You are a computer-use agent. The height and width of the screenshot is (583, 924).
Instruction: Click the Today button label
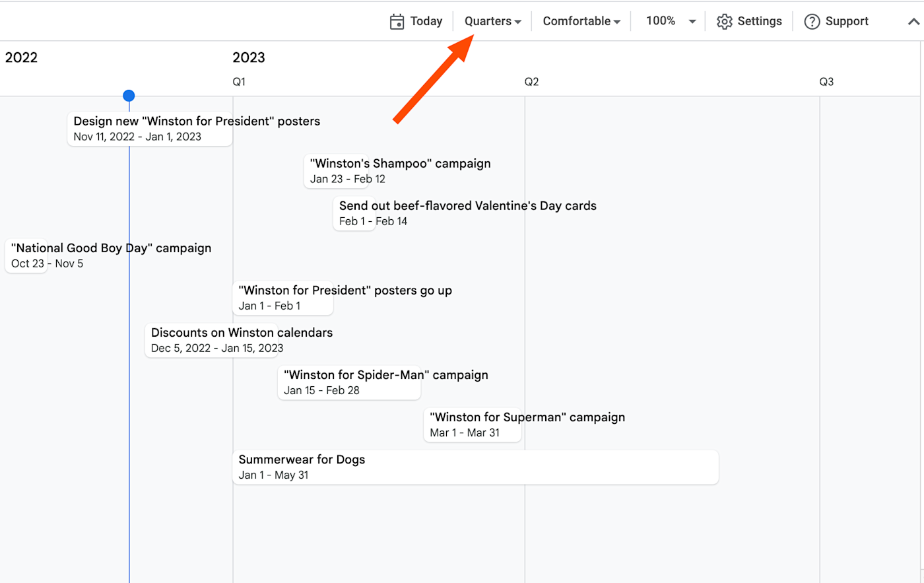point(426,21)
